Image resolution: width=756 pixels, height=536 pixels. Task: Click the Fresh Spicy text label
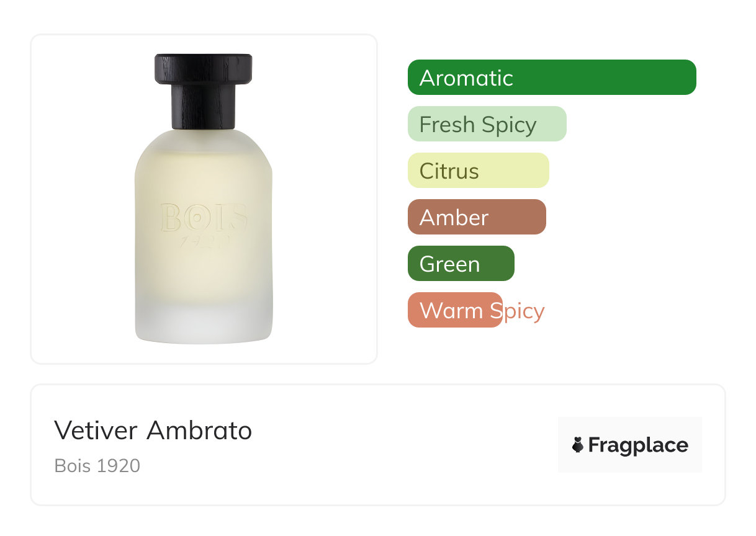[478, 125]
